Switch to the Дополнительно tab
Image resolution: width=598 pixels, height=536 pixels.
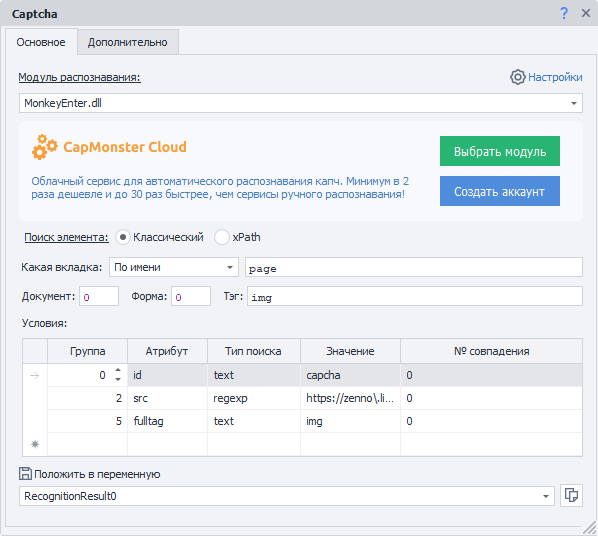point(128,42)
